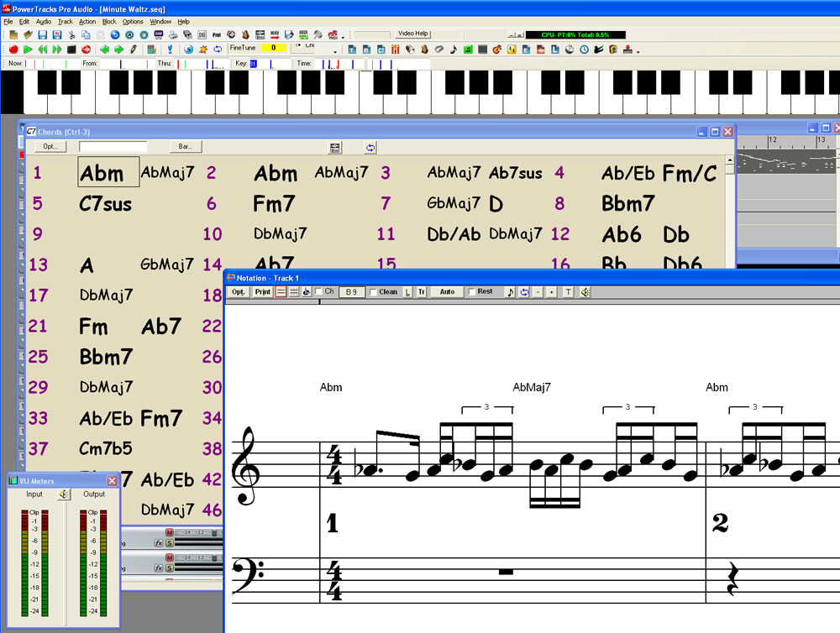
Task: Toggle the speaker button in VU Meters
Action: [64, 494]
